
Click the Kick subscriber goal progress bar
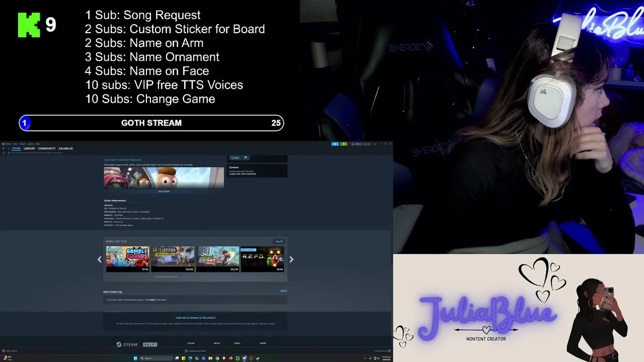click(151, 123)
